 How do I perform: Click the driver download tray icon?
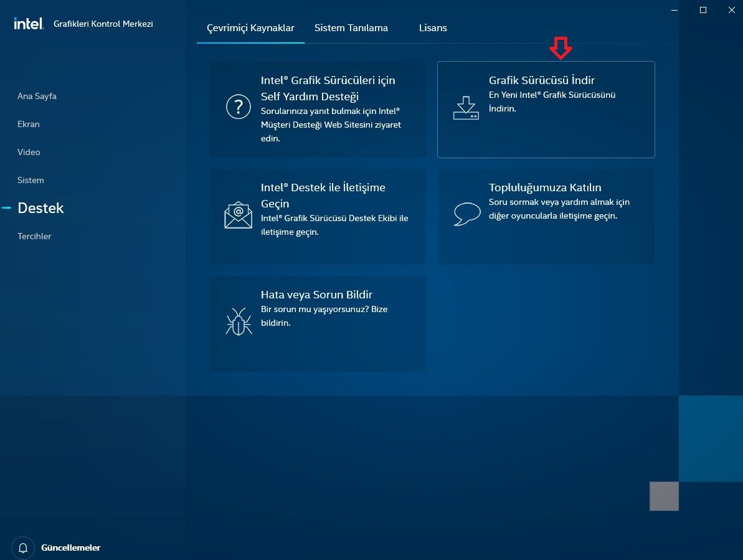tap(466, 108)
